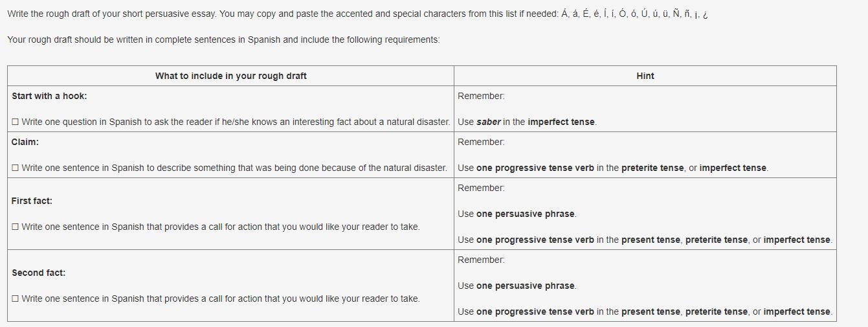Viewport: 868px width, 327px height.
Task: Tick the Claim sentence requirement checkbox
Action: (x=15, y=168)
